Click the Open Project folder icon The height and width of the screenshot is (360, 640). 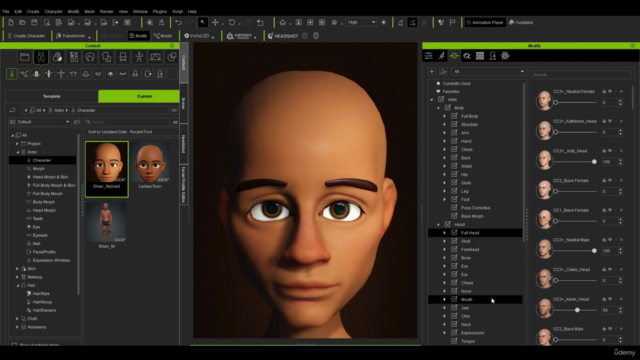[x=22, y=22]
